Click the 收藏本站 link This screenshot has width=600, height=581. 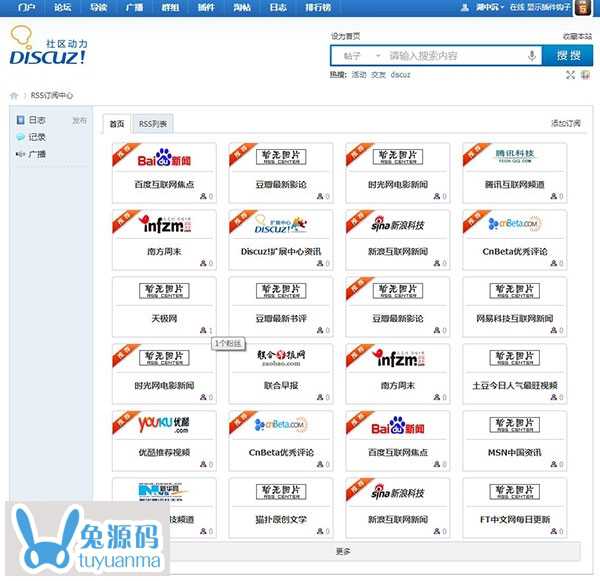tap(577, 36)
